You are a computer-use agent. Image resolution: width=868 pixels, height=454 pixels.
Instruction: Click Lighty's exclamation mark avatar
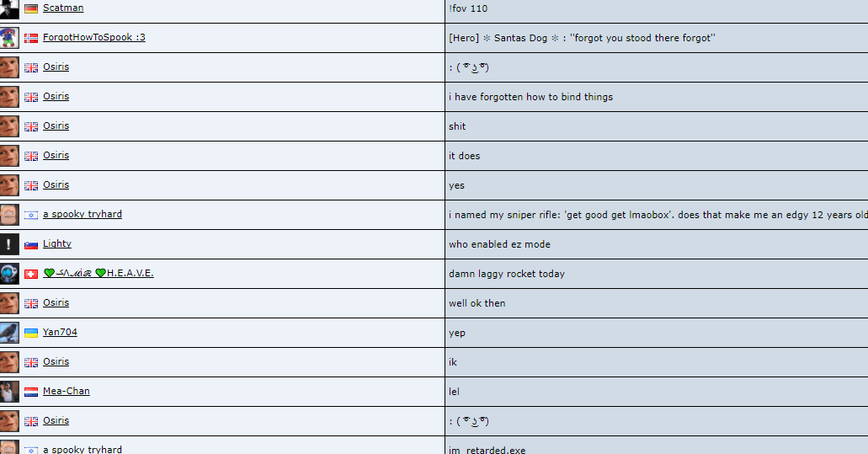click(x=9, y=244)
